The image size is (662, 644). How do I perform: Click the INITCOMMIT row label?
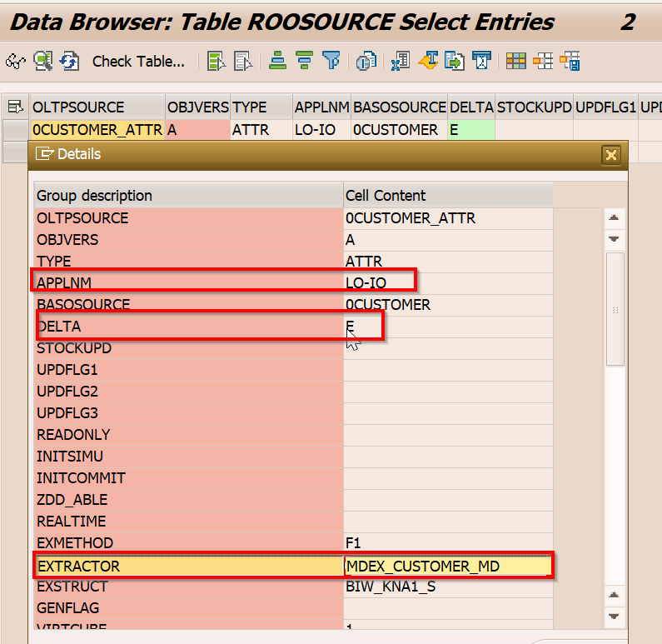tap(189, 478)
